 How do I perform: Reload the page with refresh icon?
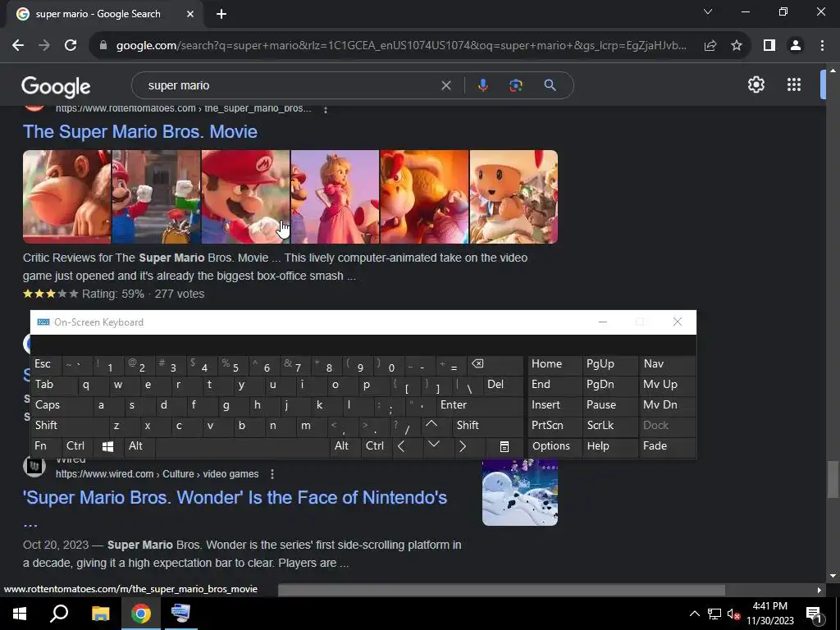[x=71, y=46]
